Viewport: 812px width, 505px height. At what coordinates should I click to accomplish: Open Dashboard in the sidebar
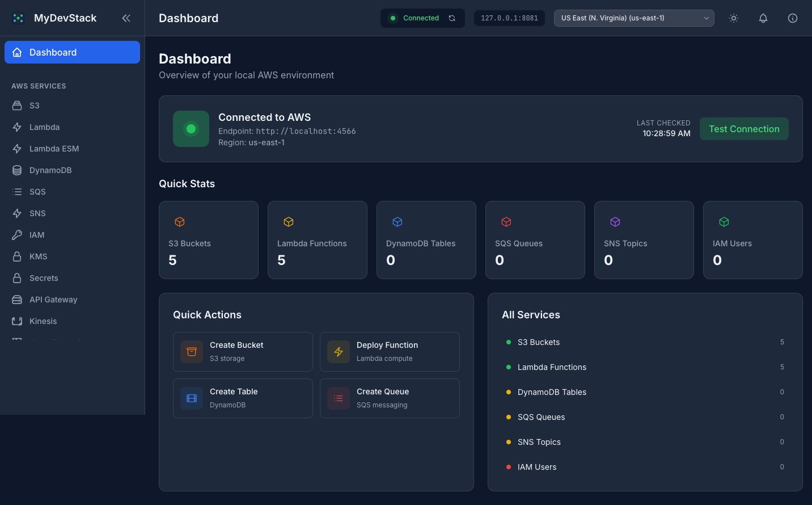[72, 52]
